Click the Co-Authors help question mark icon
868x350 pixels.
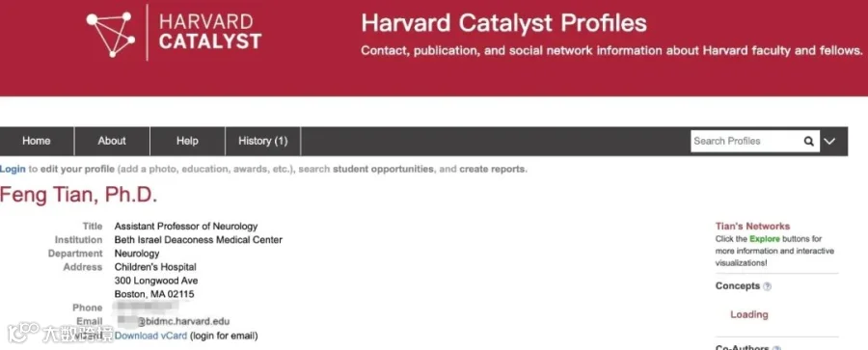(x=775, y=348)
